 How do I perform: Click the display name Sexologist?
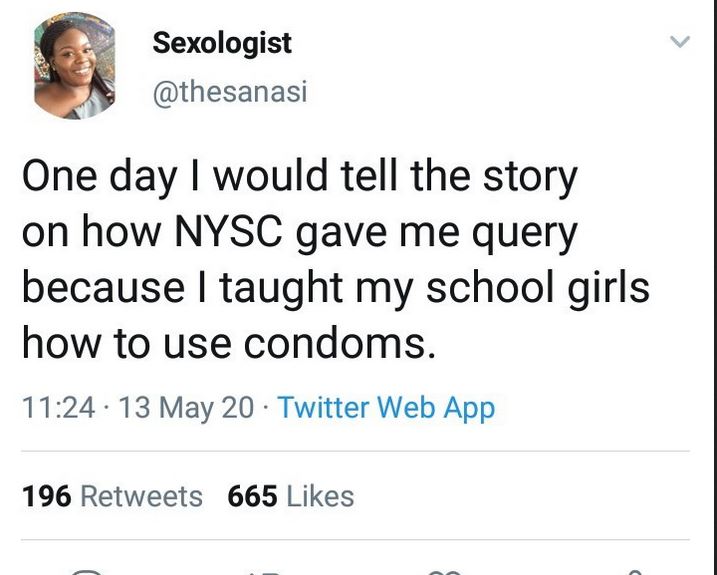coord(221,43)
